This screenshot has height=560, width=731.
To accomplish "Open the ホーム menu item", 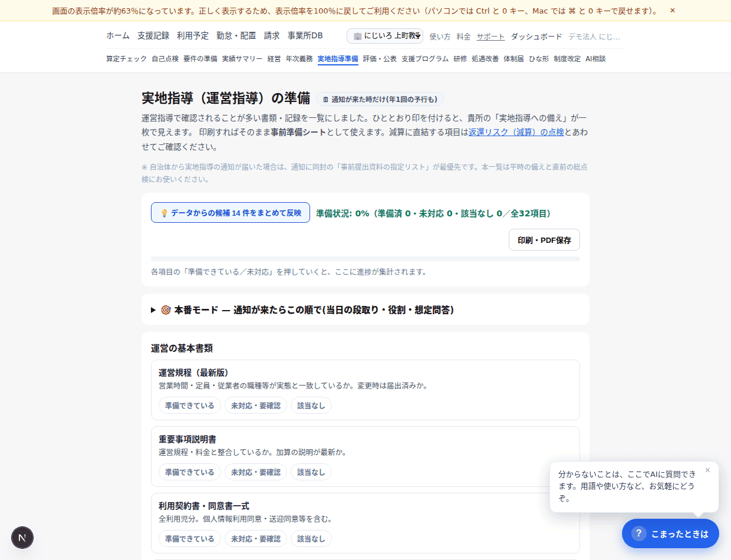I will click(x=118, y=36).
